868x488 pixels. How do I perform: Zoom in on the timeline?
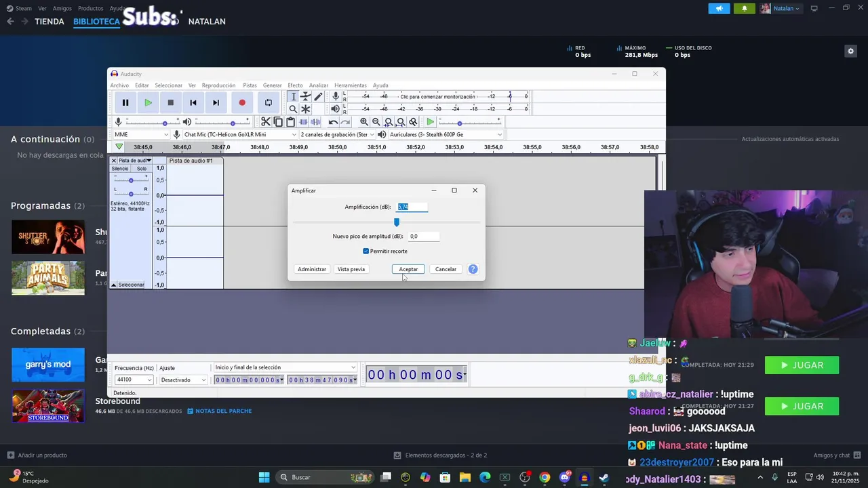(364, 122)
